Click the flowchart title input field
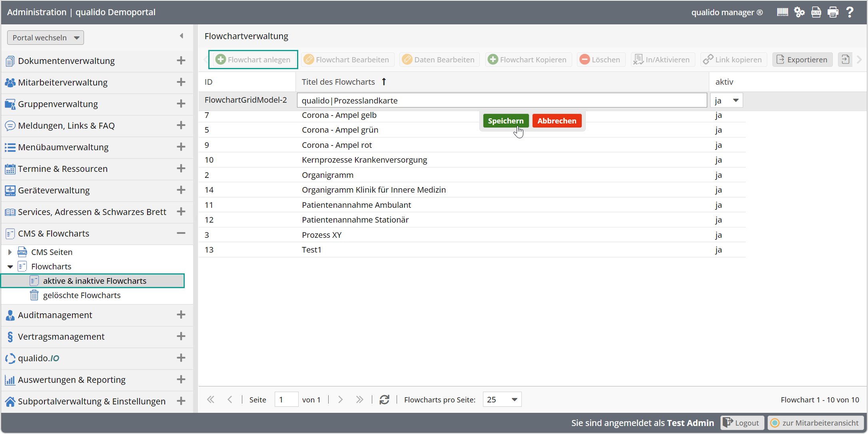 click(x=502, y=100)
